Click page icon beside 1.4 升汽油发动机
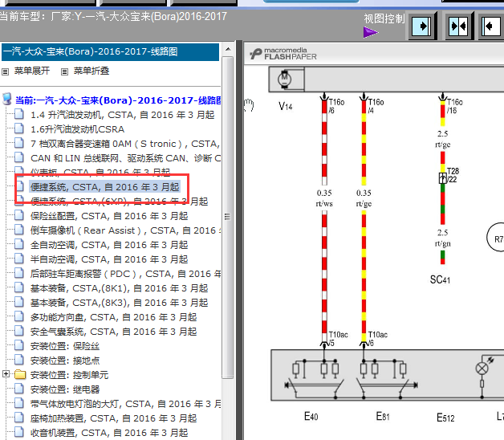Viewport: 504px width, 440px height. click(19, 114)
